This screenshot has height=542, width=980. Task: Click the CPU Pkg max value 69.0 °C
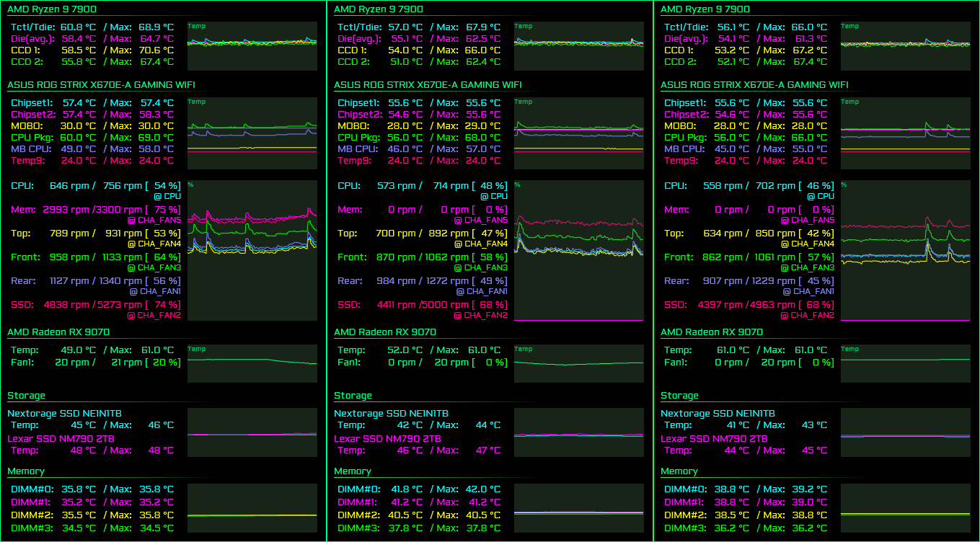tap(156, 138)
